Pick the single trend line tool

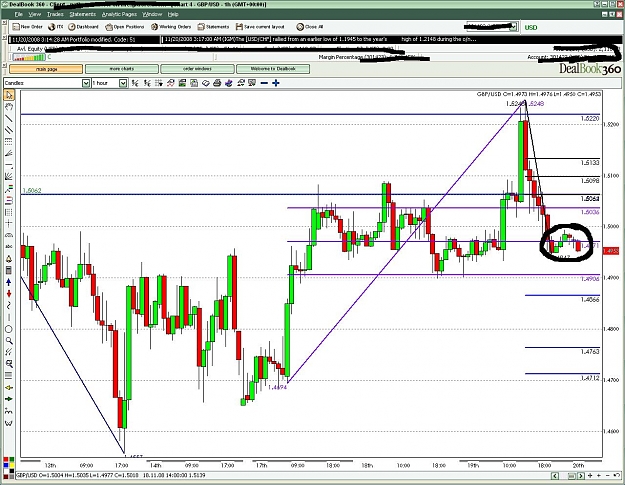tap(9, 118)
